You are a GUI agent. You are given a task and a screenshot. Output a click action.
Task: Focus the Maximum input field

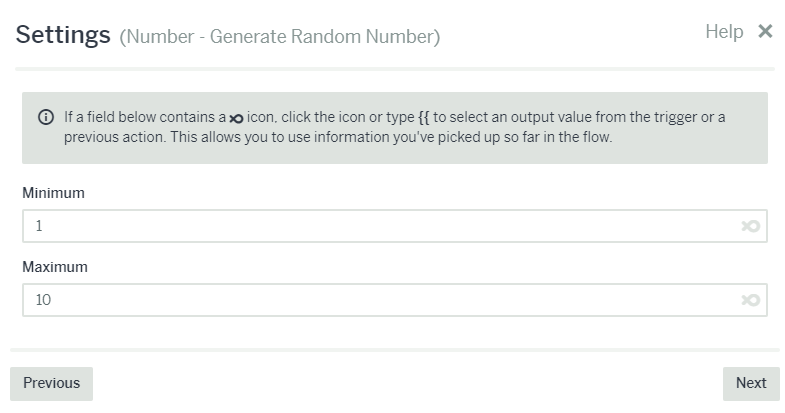pos(380,300)
